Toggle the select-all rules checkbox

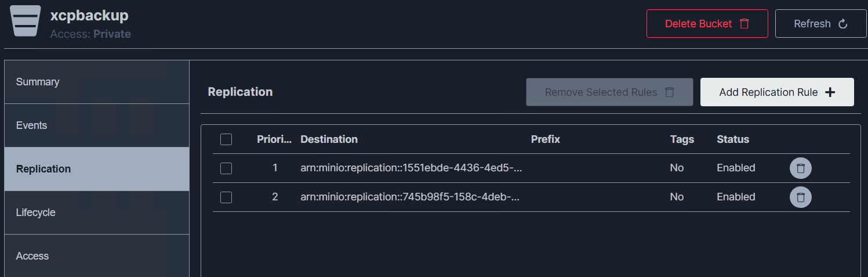(226, 139)
